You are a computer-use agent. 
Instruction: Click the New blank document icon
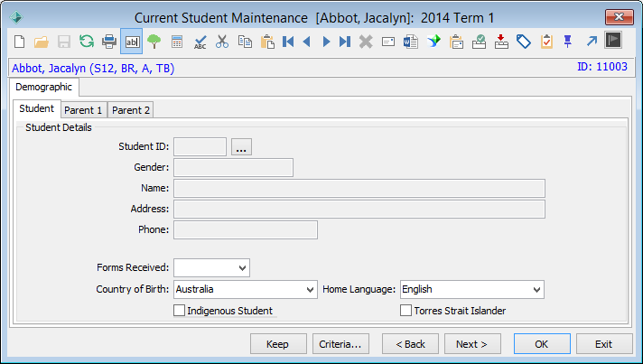coord(19,42)
